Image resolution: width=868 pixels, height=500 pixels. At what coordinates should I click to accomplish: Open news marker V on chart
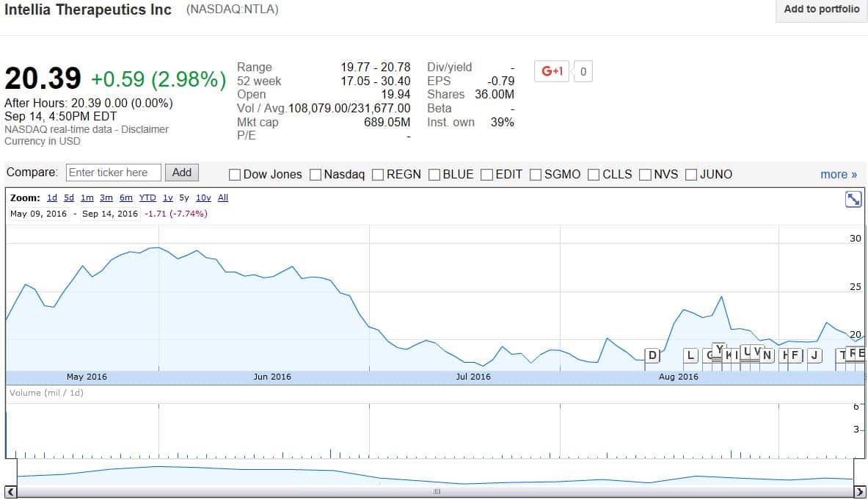(x=756, y=351)
